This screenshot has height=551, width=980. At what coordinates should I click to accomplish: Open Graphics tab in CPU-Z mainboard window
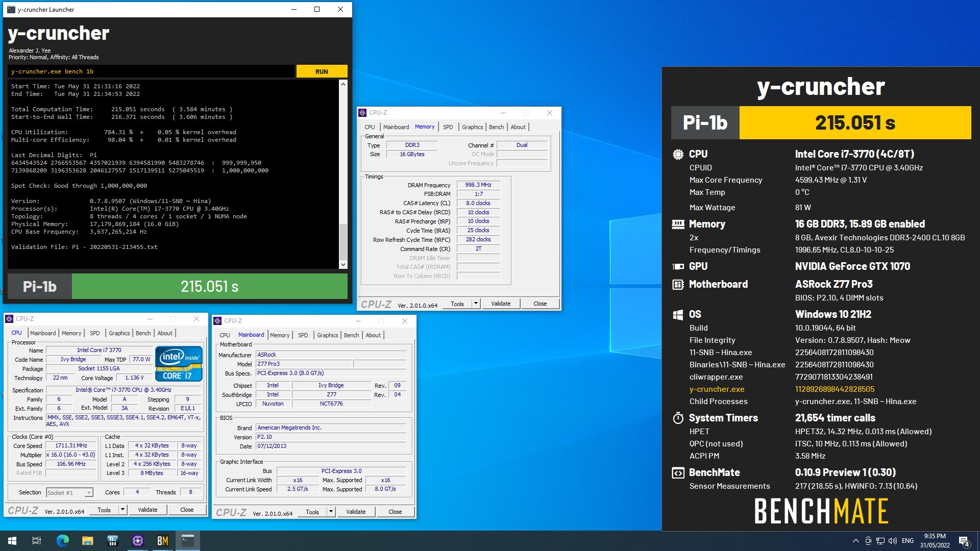327,335
